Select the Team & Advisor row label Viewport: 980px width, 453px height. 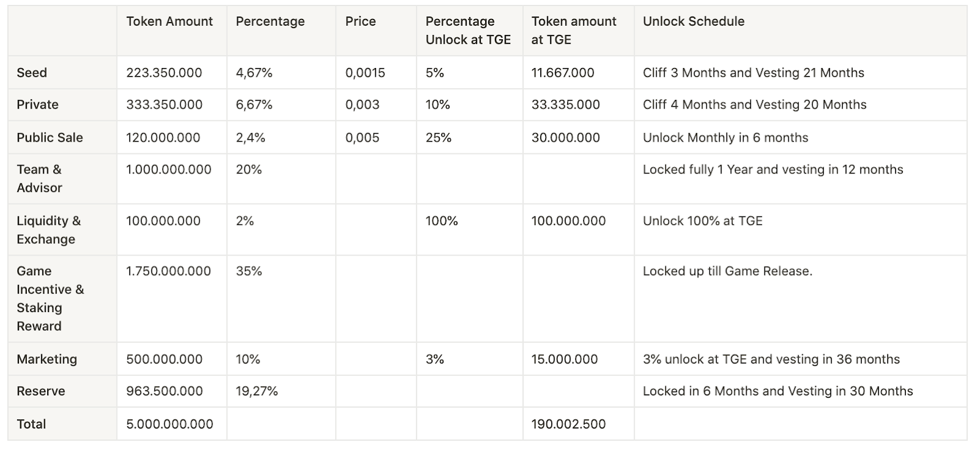[x=39, y=178]
